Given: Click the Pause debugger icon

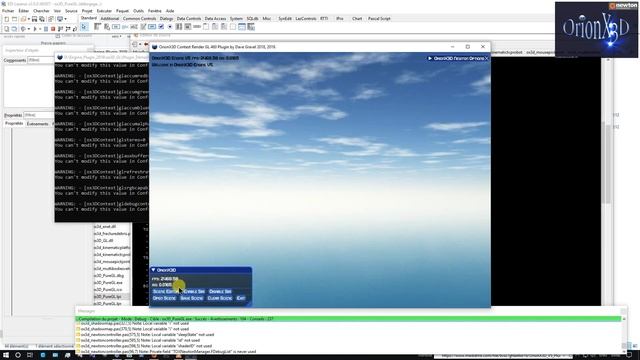Looking at the screenshot, I should (46, 29).
